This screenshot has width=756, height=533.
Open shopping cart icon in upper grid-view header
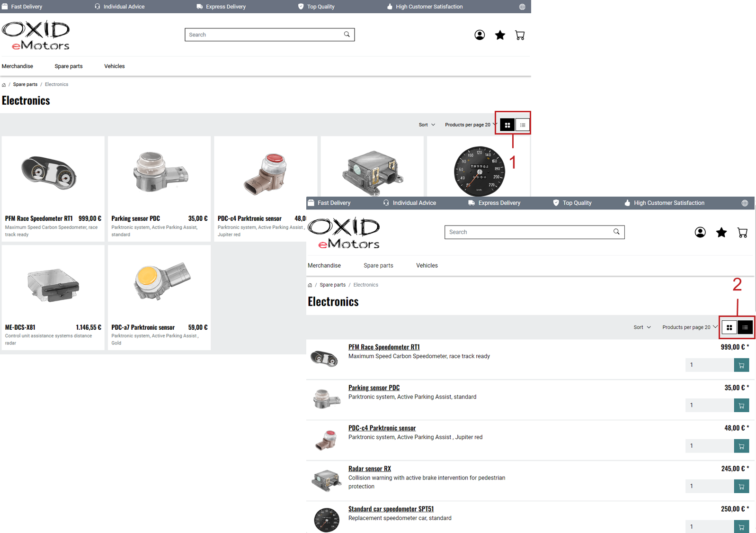pyautogui.click(x=520, y=35)
